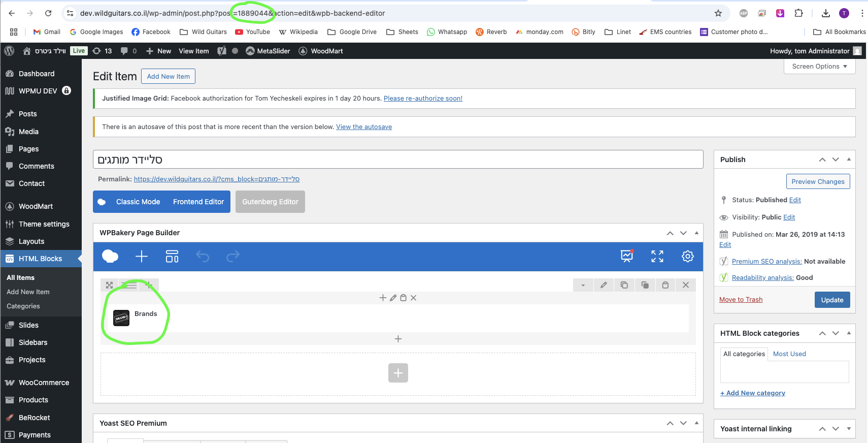Image resolution: width=868 pixels, height=443 pixels.
Task: Add element with the toolbar plus icon
Action: pos(142,257)
